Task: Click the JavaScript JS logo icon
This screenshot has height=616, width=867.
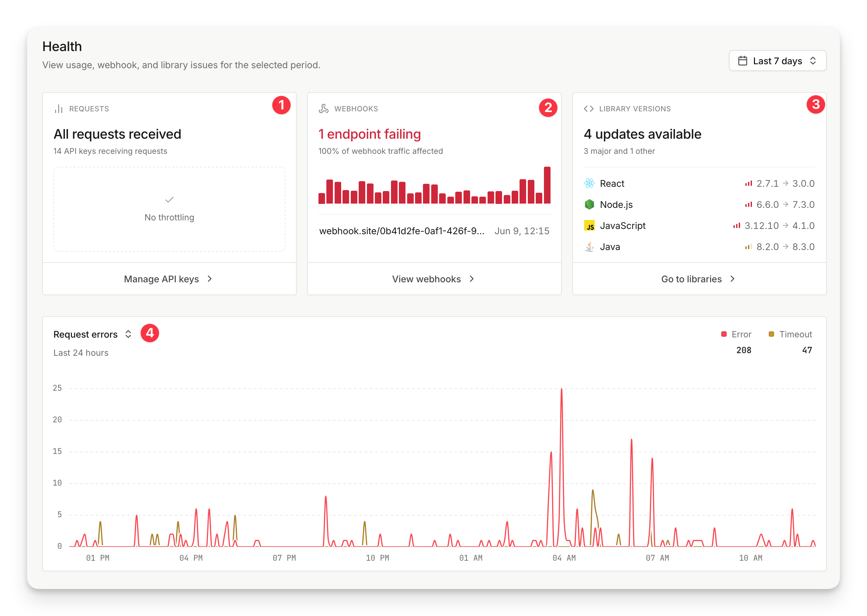Action: pyautogui.click(x=589, y=226)
